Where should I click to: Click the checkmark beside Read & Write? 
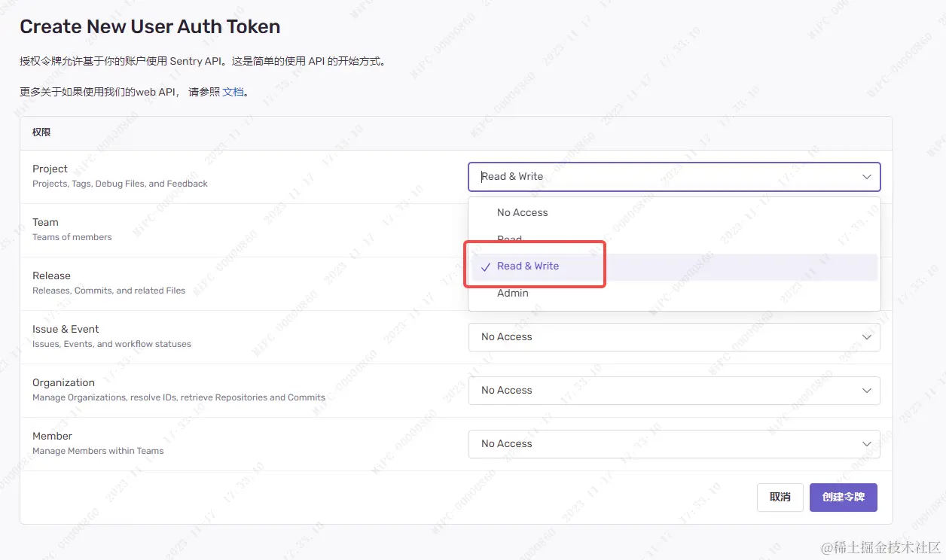(x=486, y=266)
